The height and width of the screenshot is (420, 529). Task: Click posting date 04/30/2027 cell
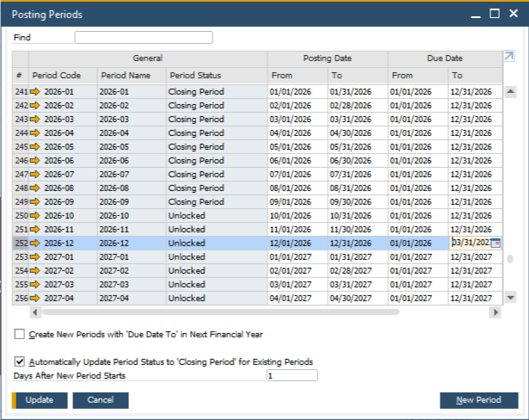(x=358, y=299)
